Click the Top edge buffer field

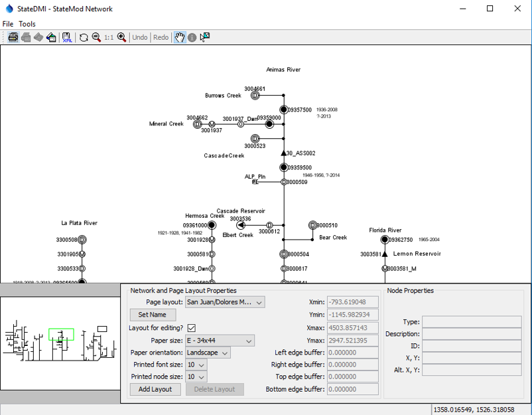(352, 376)
